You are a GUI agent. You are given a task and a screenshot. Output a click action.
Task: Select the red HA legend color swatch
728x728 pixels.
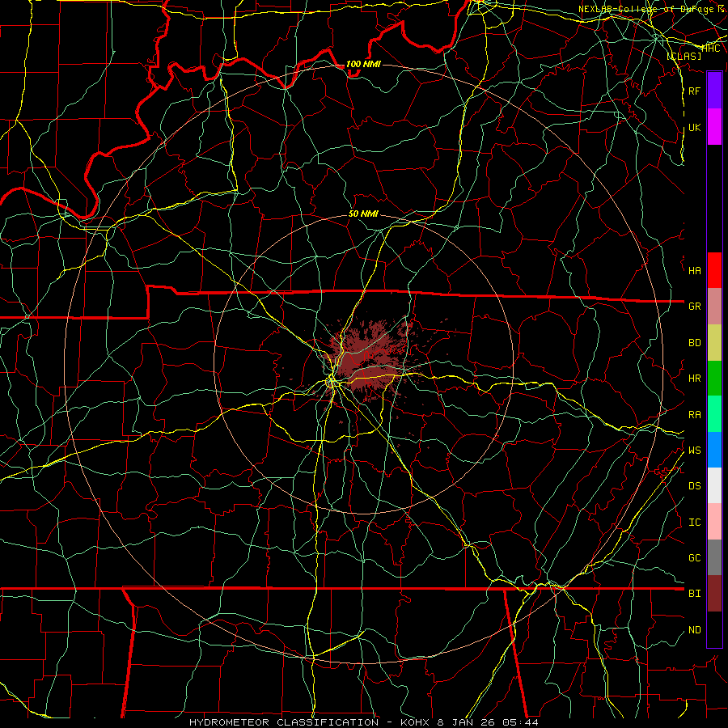(714, 270)
